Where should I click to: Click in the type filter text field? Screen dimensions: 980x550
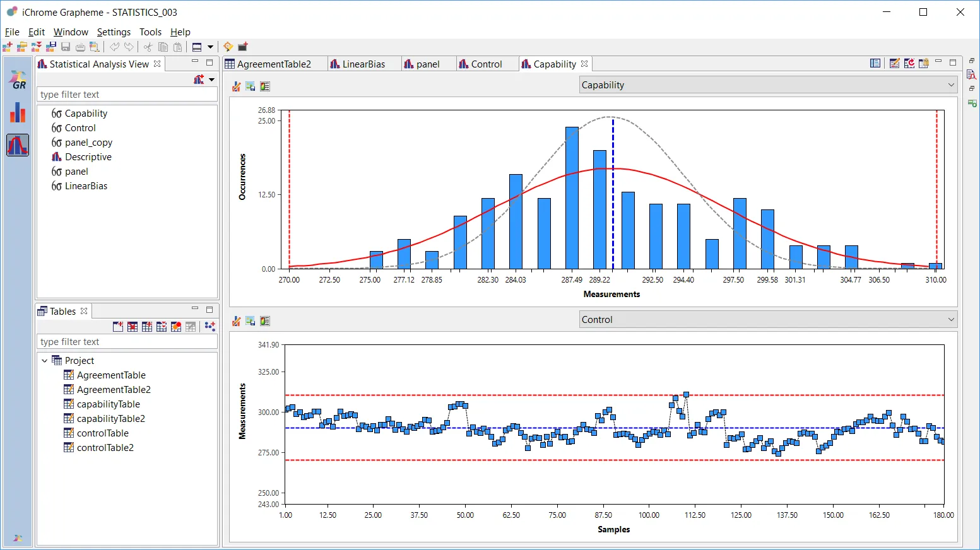pyautogui.click(x=126, y=94)
